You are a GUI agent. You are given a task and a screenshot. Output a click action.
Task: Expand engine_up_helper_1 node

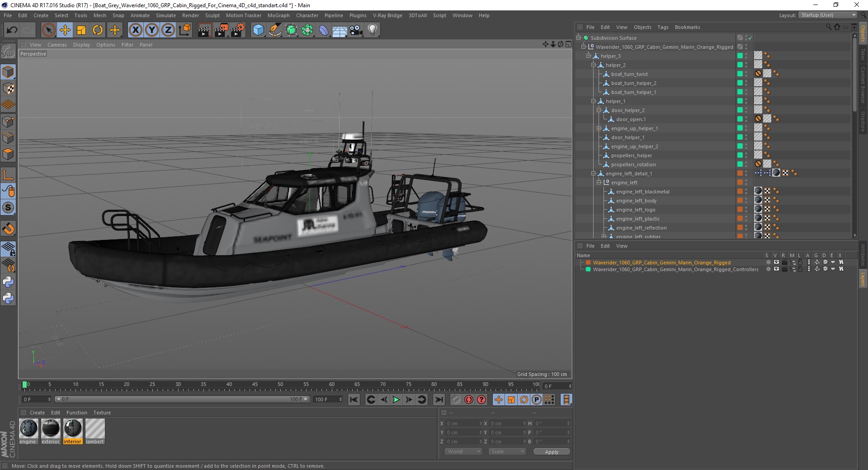tap(599, 128)
